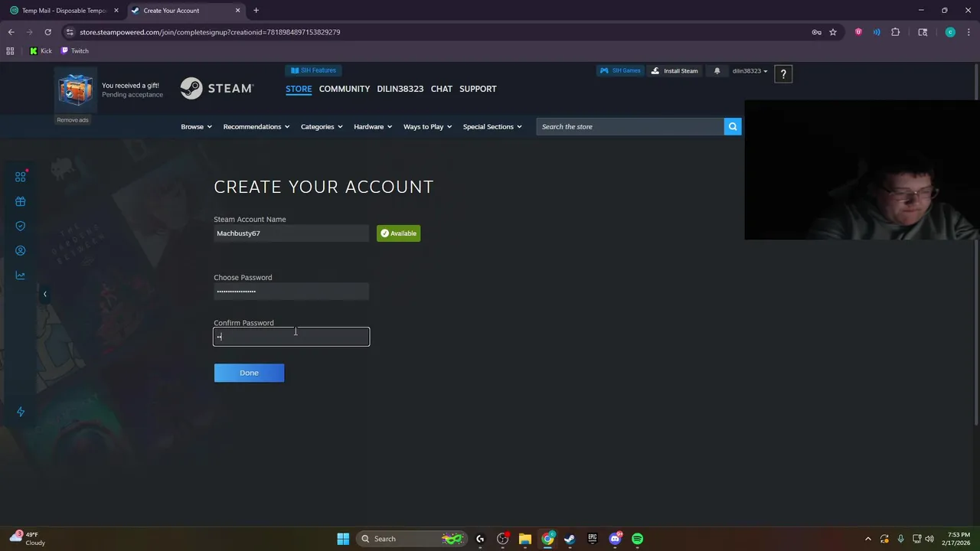
Task: Click the Search the store box
Action: point(630,126)
